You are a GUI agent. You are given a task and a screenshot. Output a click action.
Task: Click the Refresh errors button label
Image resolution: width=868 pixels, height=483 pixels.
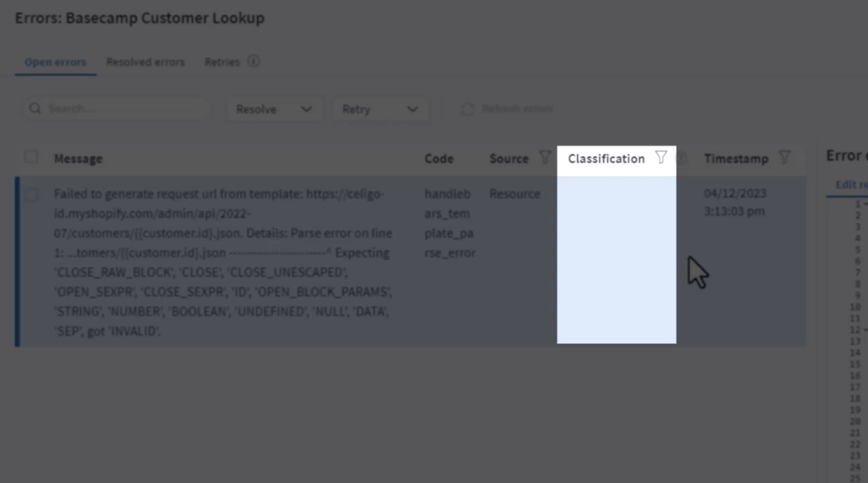[x=517, y=109]
